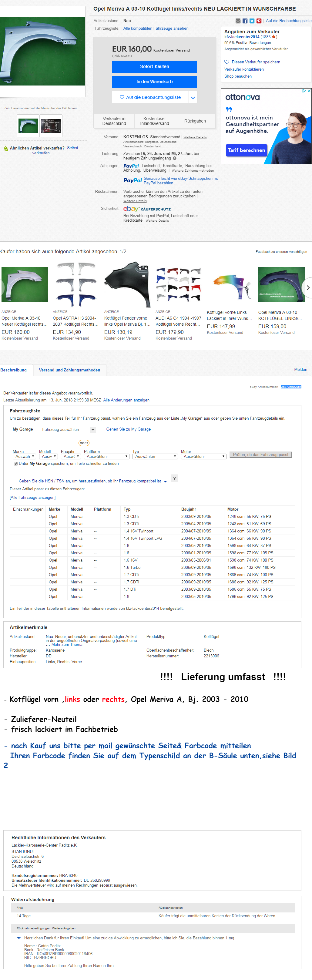Click the eBay Käuferschutz logo
312x980 pixels.
tap(147, 209)
